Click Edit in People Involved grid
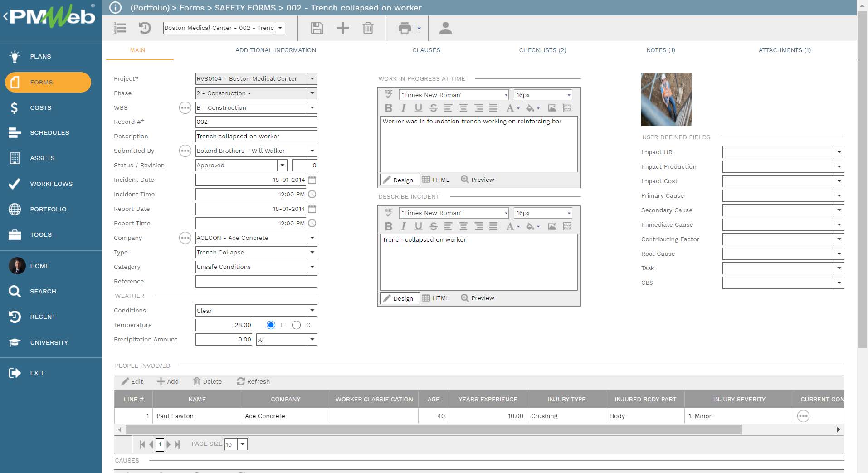The height and width of the screenshot is (473, 868). 132,381
